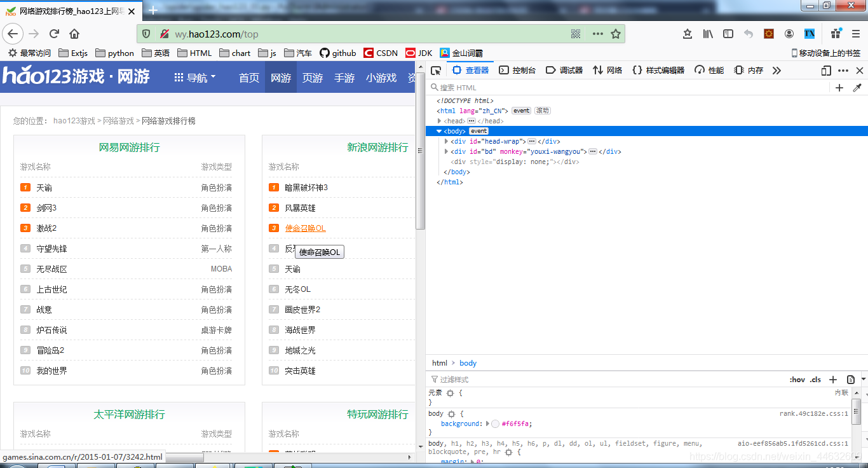This screenshot has width=868, height=468.
Task: Expand the div id bd node
Action: pyautogui.click(x=446, y=151)
